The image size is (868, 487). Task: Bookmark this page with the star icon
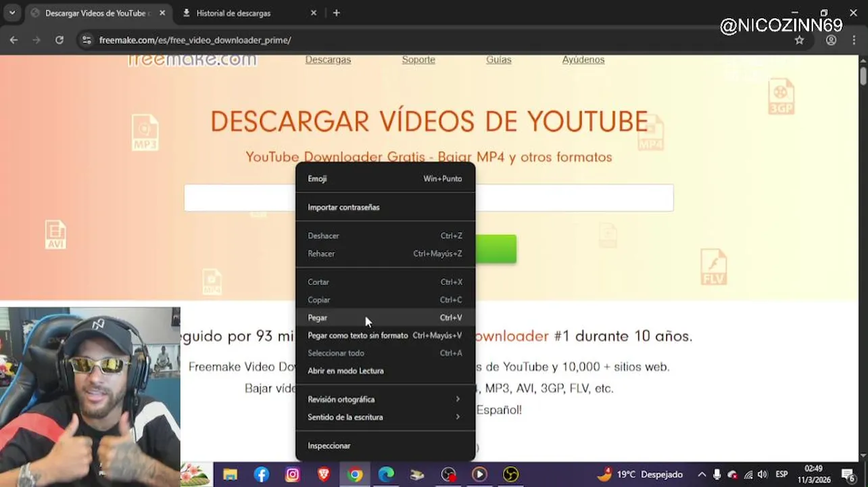(x=799, y=40)
